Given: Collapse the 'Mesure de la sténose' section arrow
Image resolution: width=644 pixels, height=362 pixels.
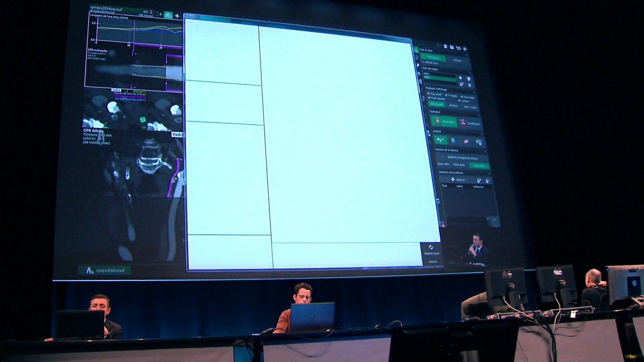Looking at the screenshot, I should (x=485, y=152).
